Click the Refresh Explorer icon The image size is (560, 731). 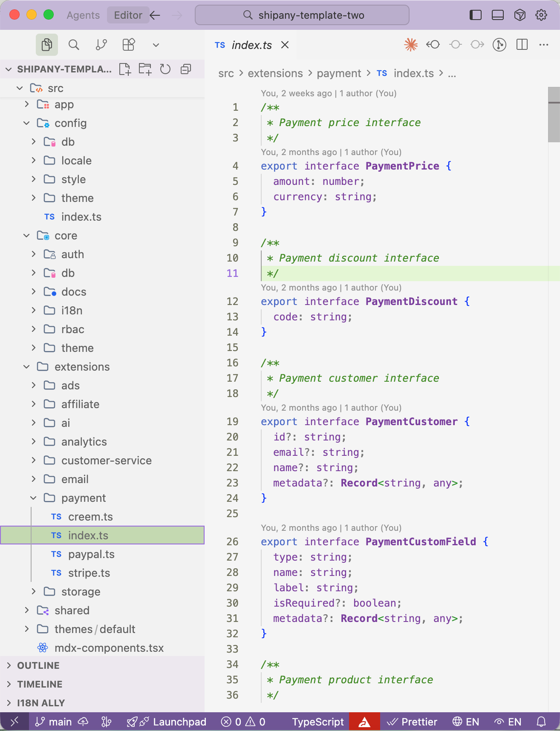pos(165,69)
